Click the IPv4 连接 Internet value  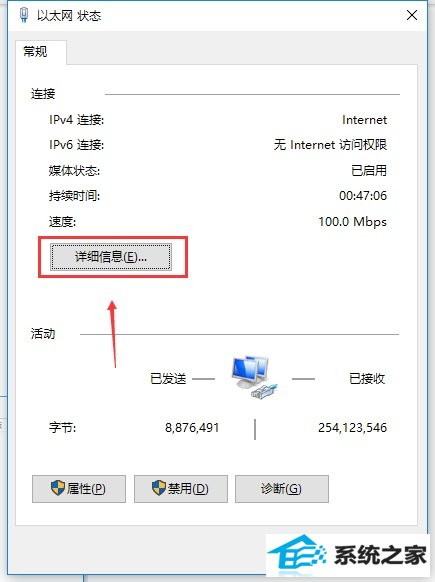coord(364,120)
